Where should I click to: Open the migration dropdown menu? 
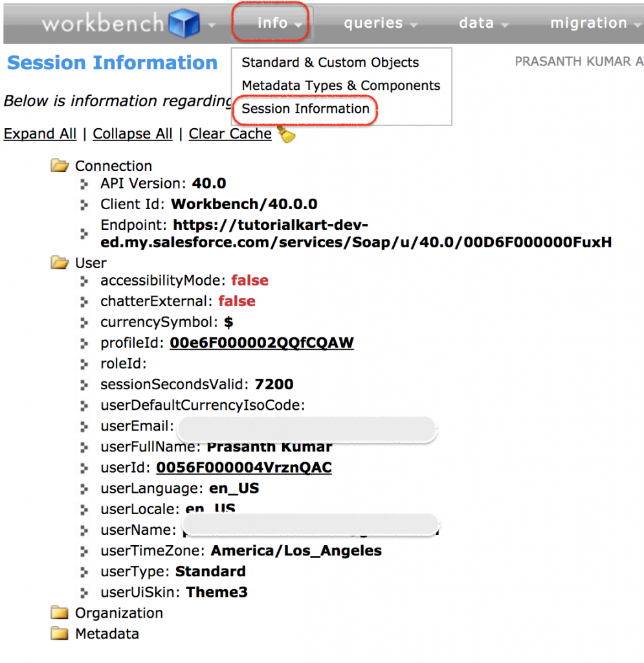(x=589, y=22)
